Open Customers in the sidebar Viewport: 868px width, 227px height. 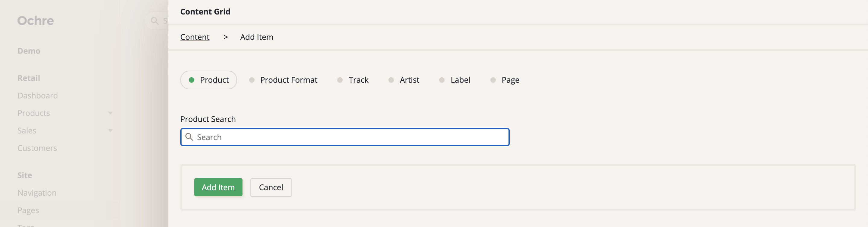pyautogui.click(x=37, y=148)
